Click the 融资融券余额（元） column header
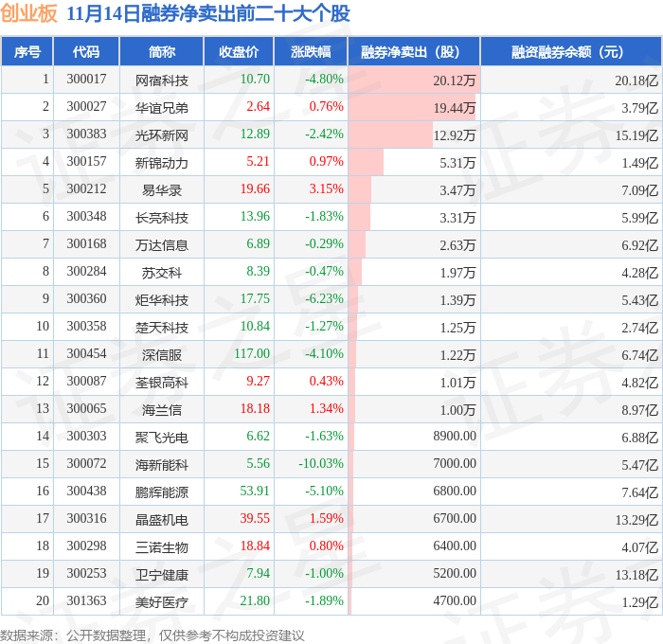The image size is (663, 644). tap(571, 51)
